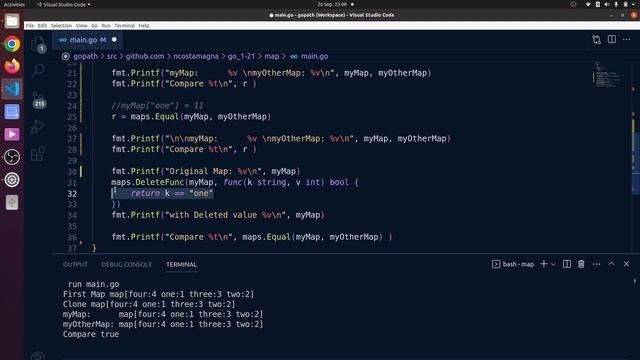Close the terminal panel
The height and width of the screenshot is (360, 640).
click(x=627, y=264)
